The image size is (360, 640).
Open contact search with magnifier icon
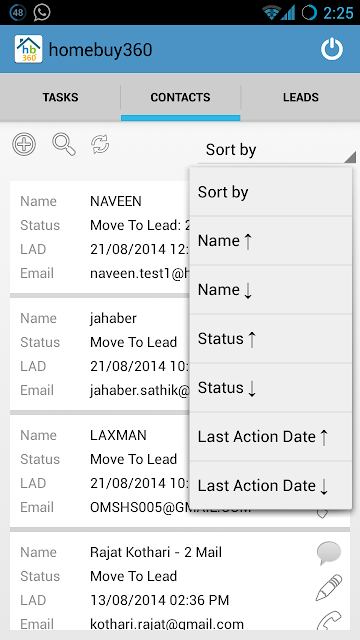64,144
